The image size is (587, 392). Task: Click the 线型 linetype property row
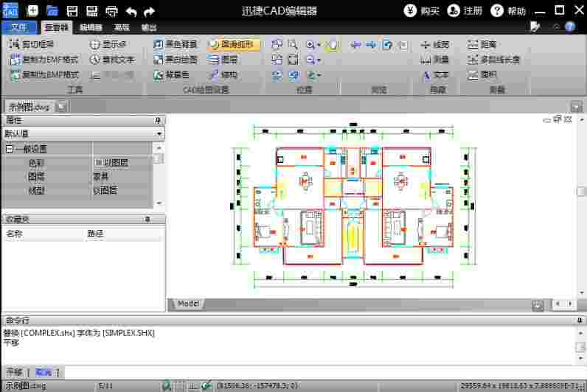[x=78, y=190]
